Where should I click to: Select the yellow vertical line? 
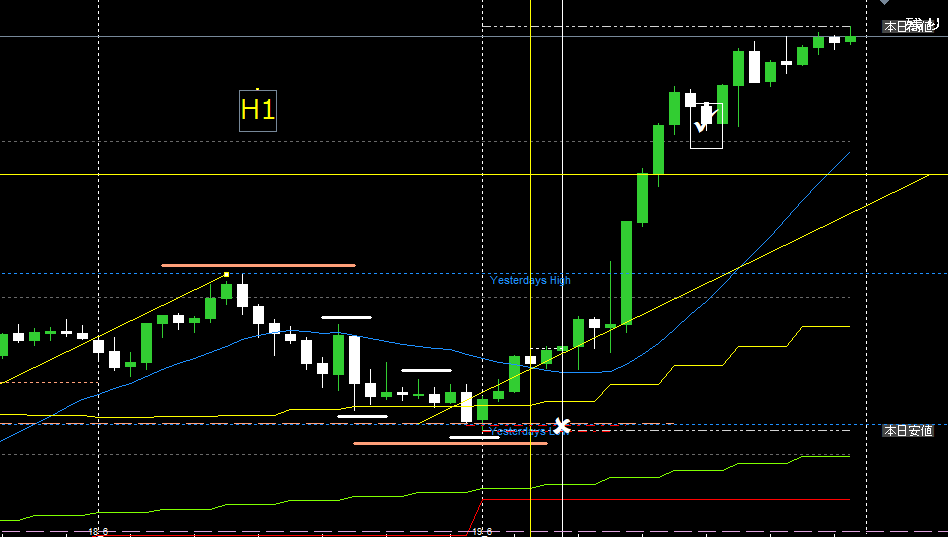pyautogui.click(x=530, y=200)
